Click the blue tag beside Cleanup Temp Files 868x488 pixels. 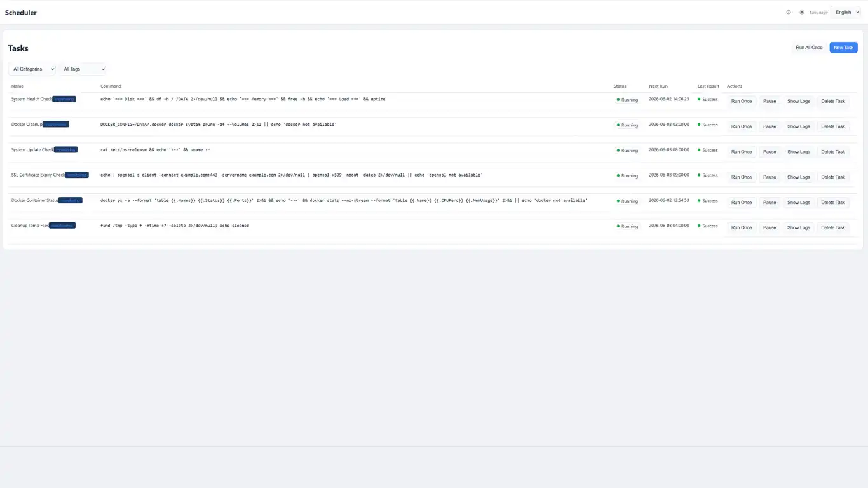62,226
